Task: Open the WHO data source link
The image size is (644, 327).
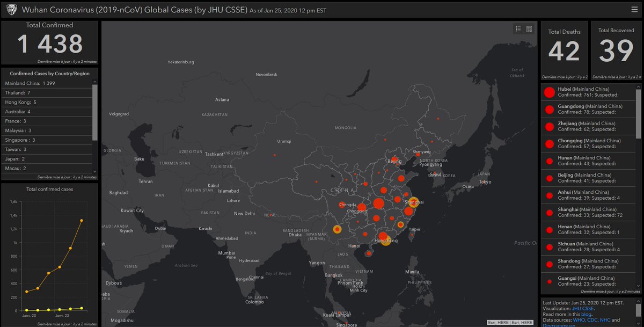Action: tap(580, 321)
